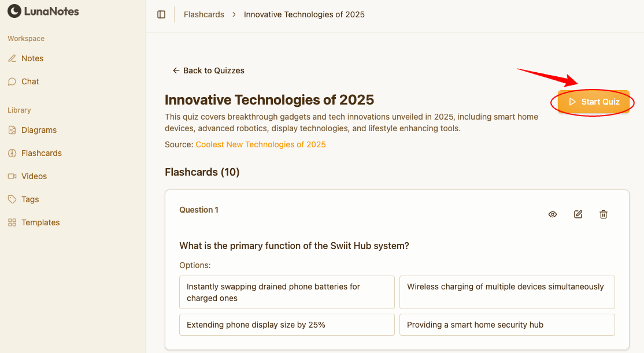Toggle answer visibility eye icon for Question 1
The width and height of the screenshot is (644, 353).
tap(553, 214)
